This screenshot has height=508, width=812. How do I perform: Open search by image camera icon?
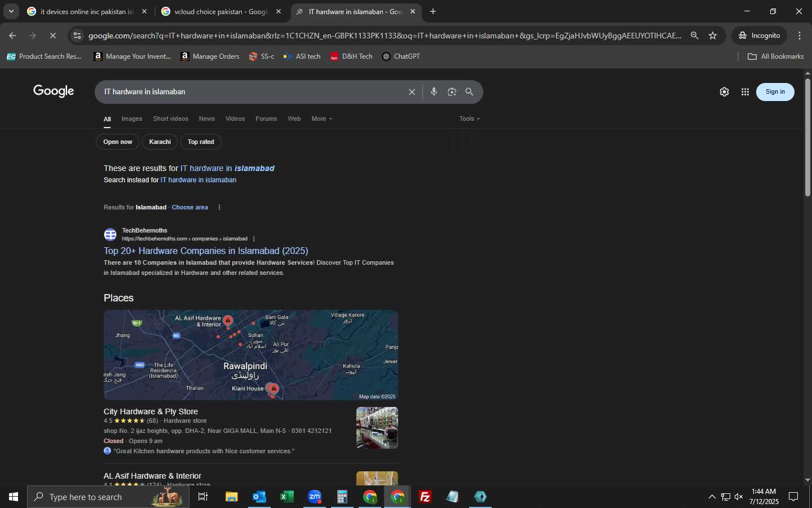[x=452, y=92]
